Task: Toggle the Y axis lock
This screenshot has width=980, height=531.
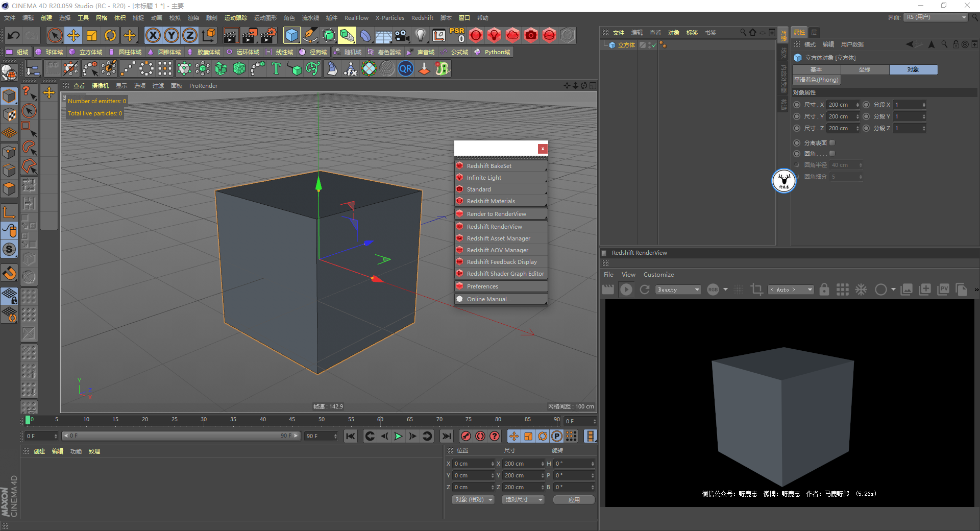Action: pos(171,35)
